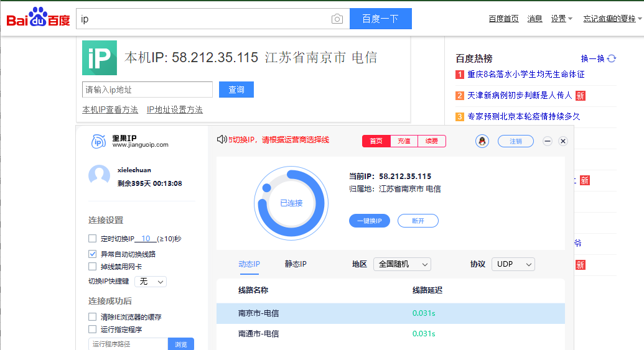Minimize the Jianguo IP window
The height and width of the screenshot is (350, 644).
click(x=548, y=141)
